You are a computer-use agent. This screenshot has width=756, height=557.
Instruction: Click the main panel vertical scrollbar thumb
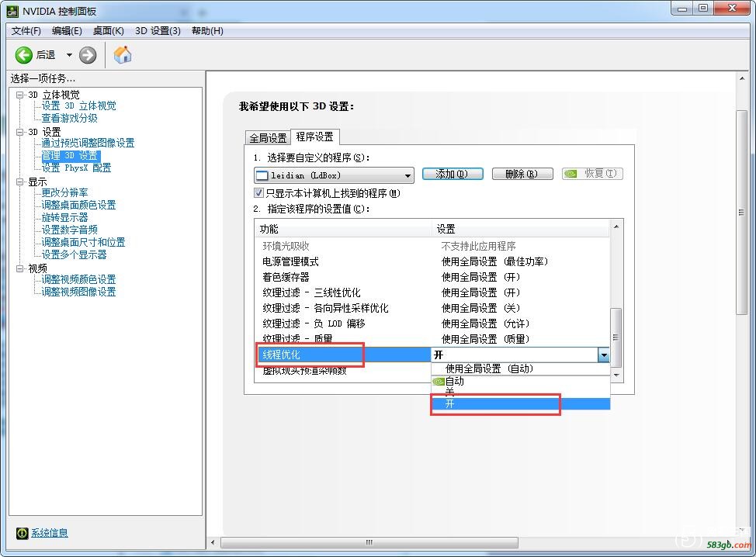click(x=741, y=213)
